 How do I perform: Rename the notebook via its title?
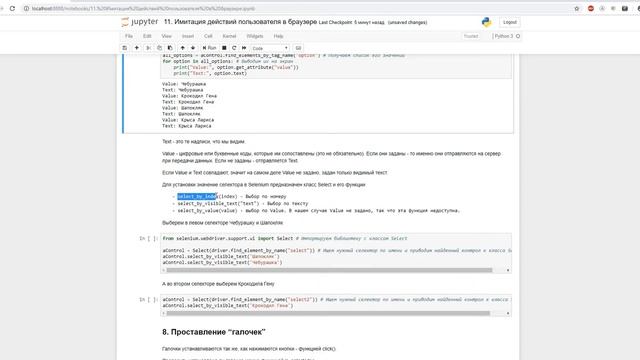(x=240, y=22)
